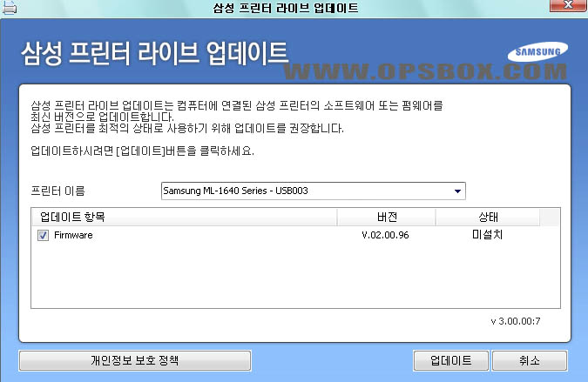Uncheck the Firmware update checkbox
Image resolution: width=588 pixels, height=382 pixels.
coord(44,235)
